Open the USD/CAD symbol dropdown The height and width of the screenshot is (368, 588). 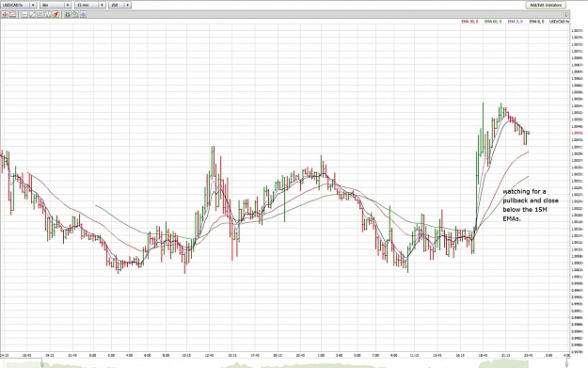[19, 5]
